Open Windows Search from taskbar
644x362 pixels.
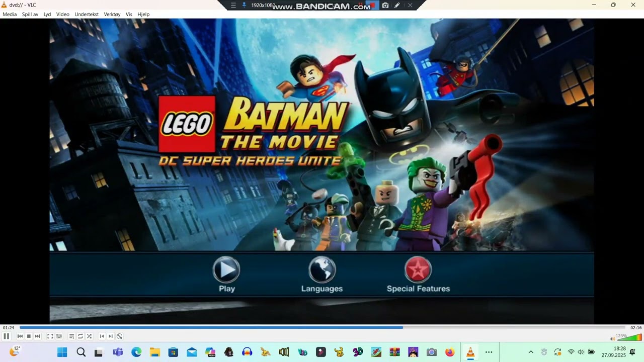point(81,352)
